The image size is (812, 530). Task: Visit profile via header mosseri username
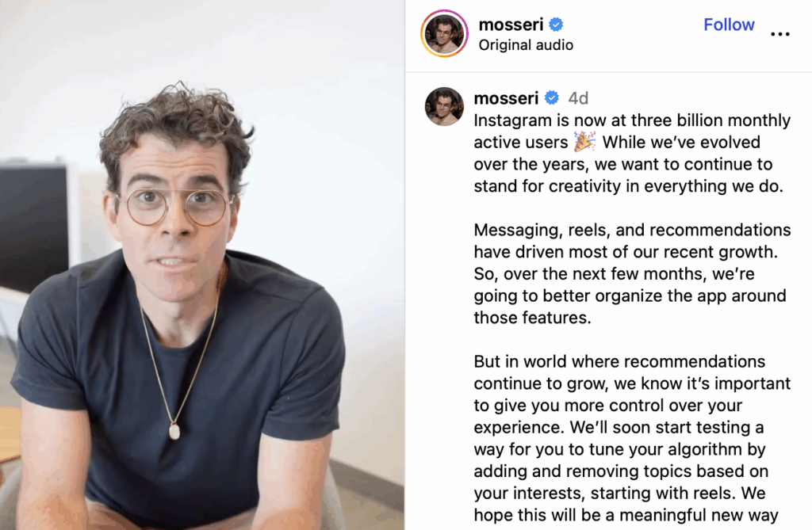pyautogui.click(x=511, y=25)
